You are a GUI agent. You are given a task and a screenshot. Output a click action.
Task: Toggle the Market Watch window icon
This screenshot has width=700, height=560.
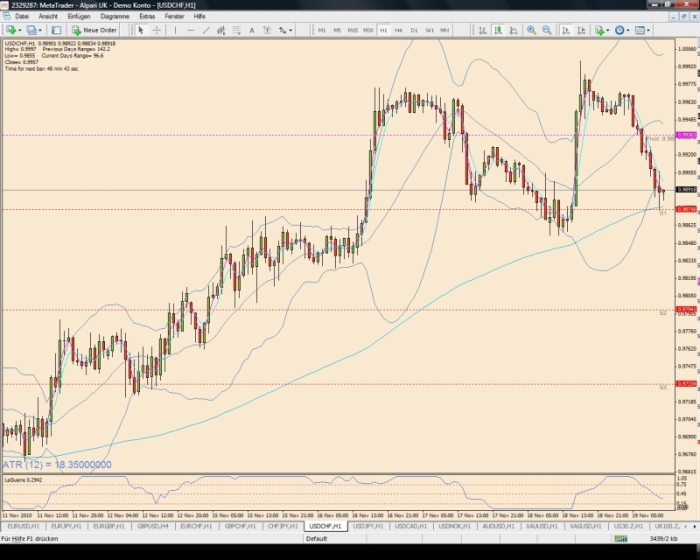[56, 30]
